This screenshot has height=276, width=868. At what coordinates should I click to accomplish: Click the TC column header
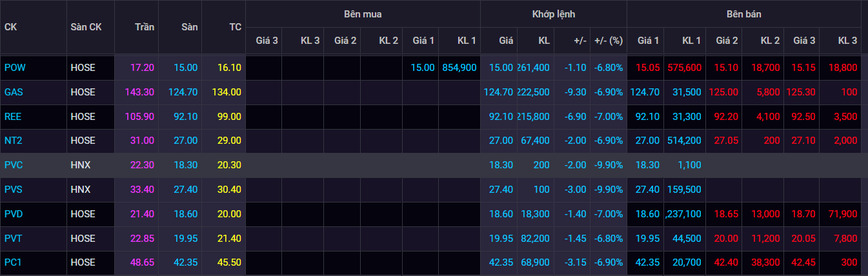235,27
